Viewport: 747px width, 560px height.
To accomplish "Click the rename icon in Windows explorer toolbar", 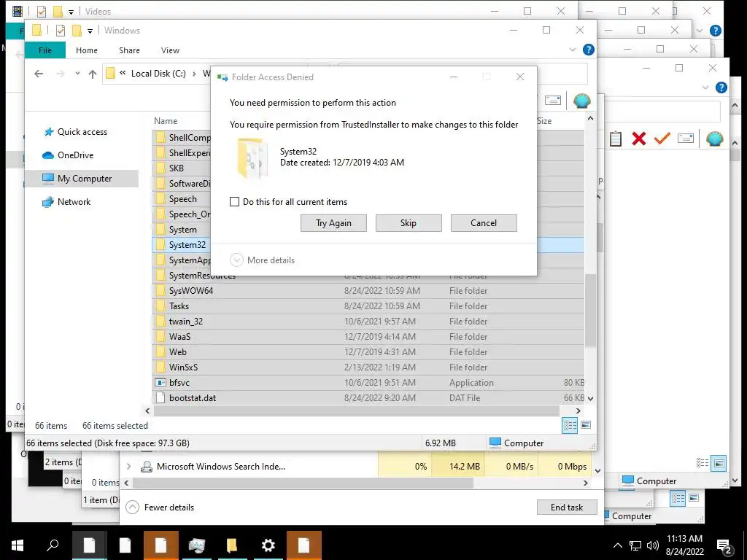I will [553, 100].
